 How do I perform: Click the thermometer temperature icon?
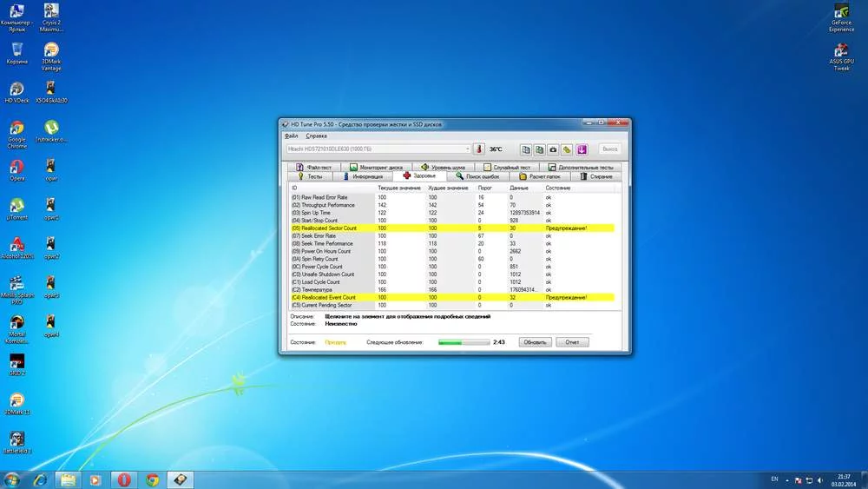tap(478, 149)
